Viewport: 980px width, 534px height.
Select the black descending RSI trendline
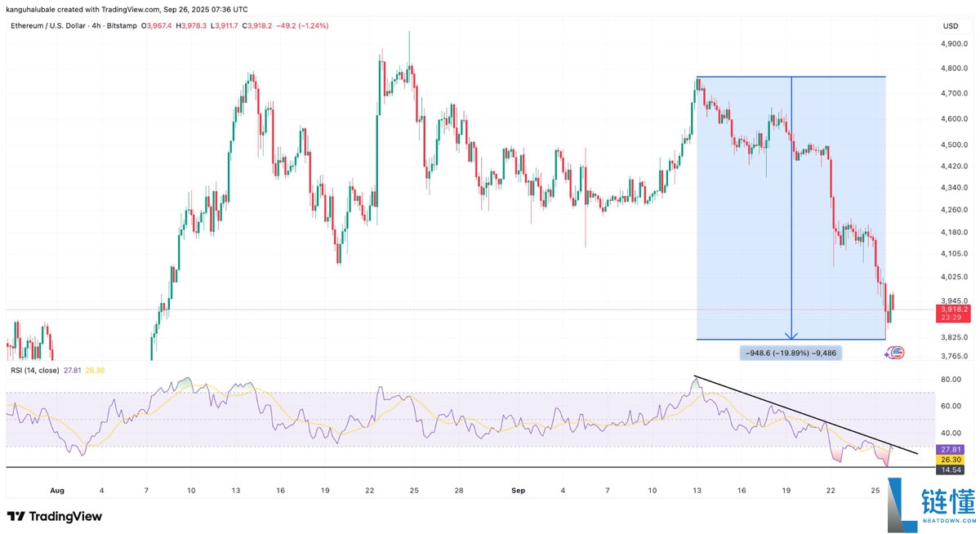806,415
